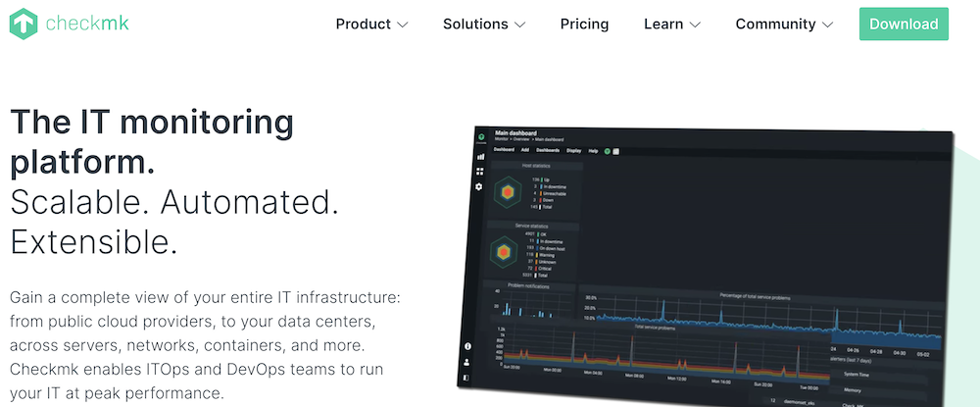This screenshot has height=407, width=980.
Task: Click the 'Total service problems' chart
Action: coord(661,353)
